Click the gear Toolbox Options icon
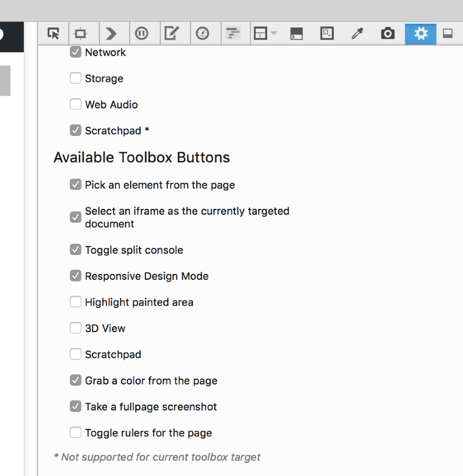Viewport: 463px width, 476px height. [421, 34]
